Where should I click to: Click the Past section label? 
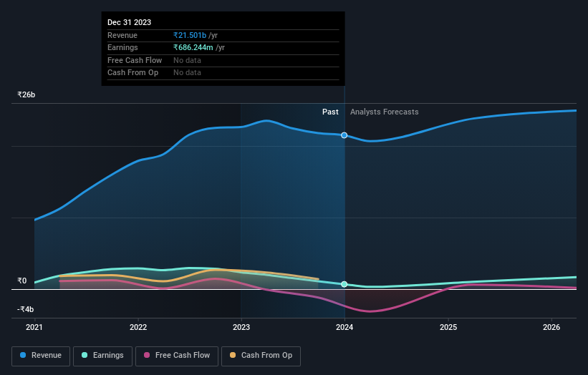tap(330, 112)
